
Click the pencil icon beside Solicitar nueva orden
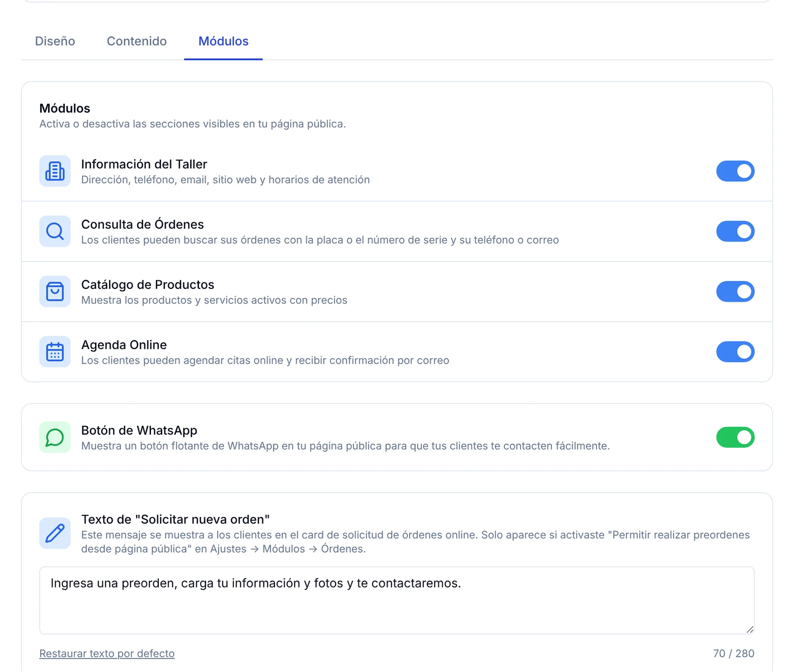point(55,533)
